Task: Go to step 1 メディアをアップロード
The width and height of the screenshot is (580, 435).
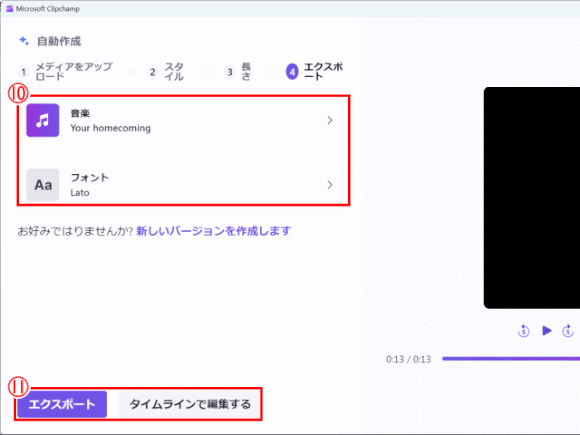Action: (65, 71)
